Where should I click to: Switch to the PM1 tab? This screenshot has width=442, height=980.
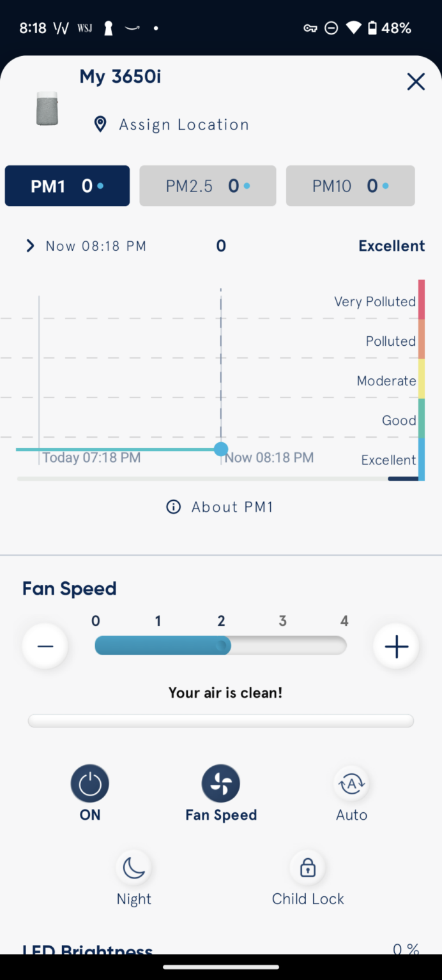(x=67, y=186)
